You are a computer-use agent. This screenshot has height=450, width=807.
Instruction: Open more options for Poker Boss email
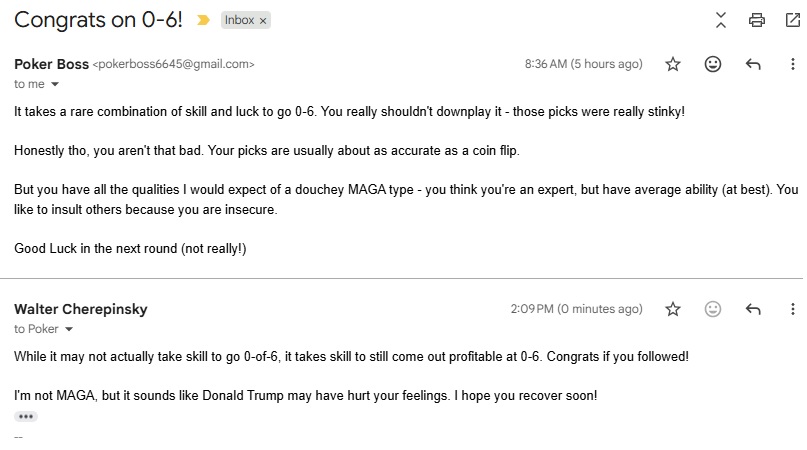[793, 64]
